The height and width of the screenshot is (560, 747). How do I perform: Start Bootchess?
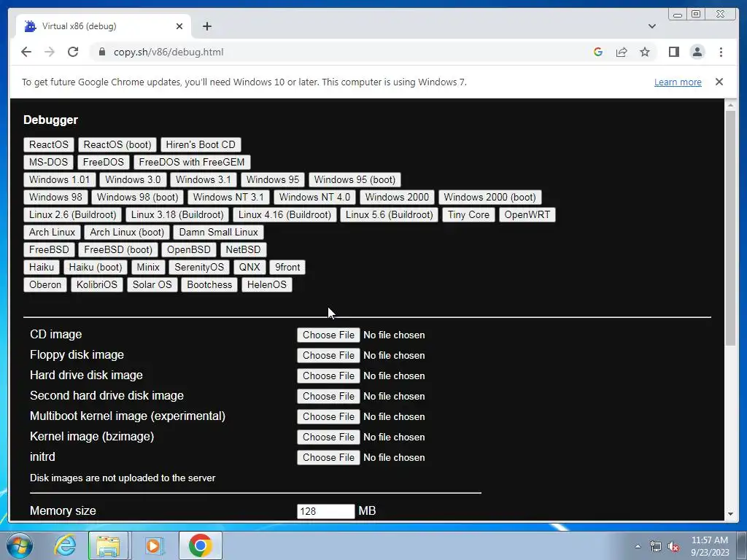click(209, 285)
